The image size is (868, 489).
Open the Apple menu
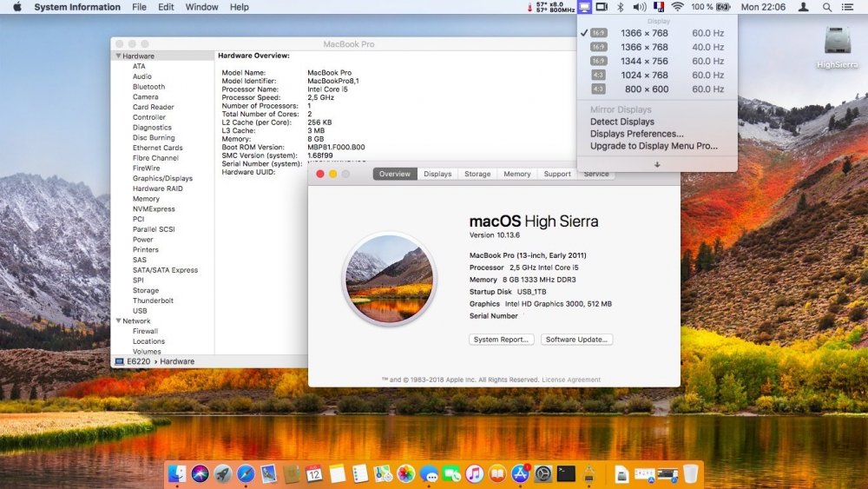pyautogui.click(x=16, y=7)
